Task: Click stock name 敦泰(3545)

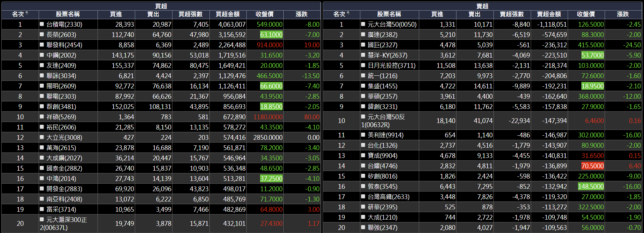Action: (x=383, y=186)
